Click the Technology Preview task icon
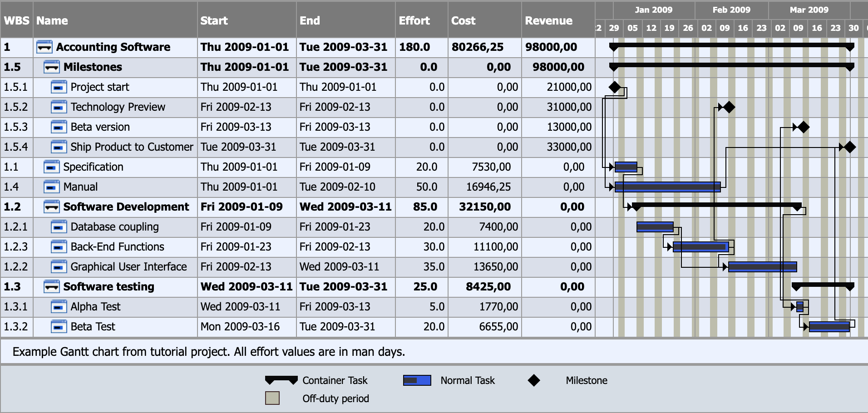 [x=59, y=107]
